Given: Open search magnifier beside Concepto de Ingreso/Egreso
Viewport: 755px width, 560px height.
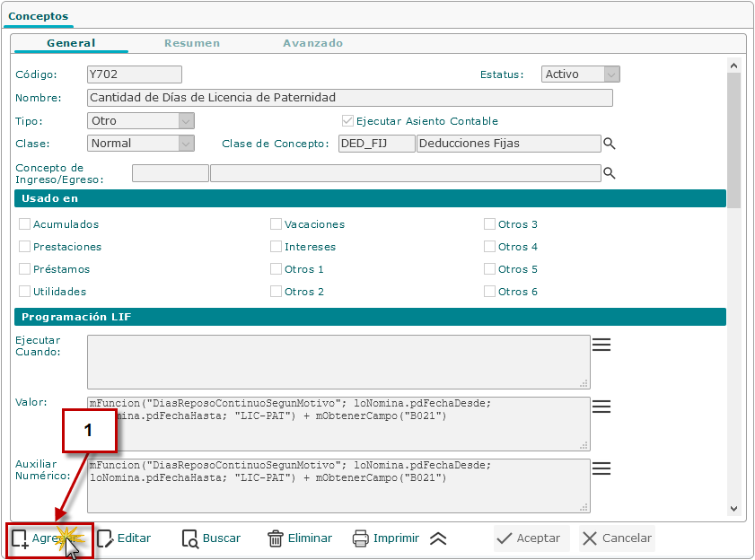Looking at the screenshot, I should tap(610, 173).
